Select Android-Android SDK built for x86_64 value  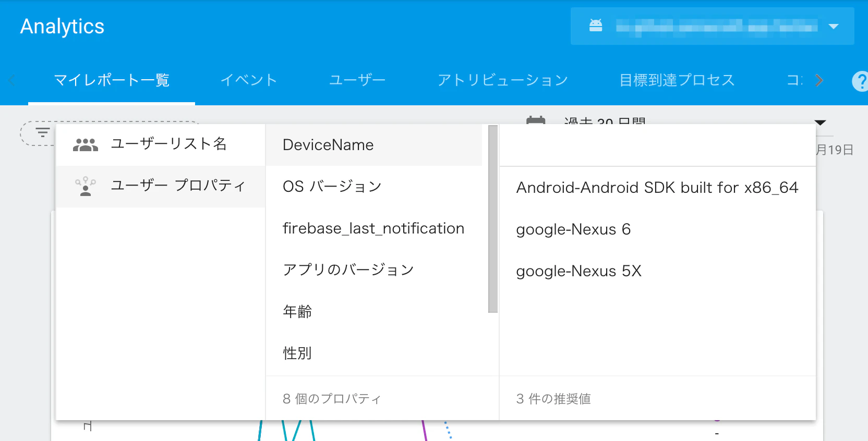pyautogui.click(x=658, y=188)
